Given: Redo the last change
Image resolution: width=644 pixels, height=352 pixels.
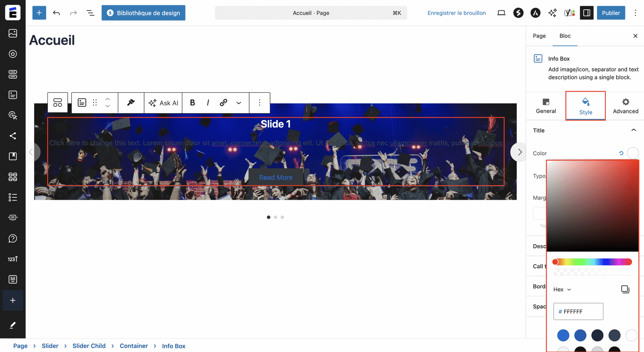Looking at the screenshot, I should pos(73,13).
